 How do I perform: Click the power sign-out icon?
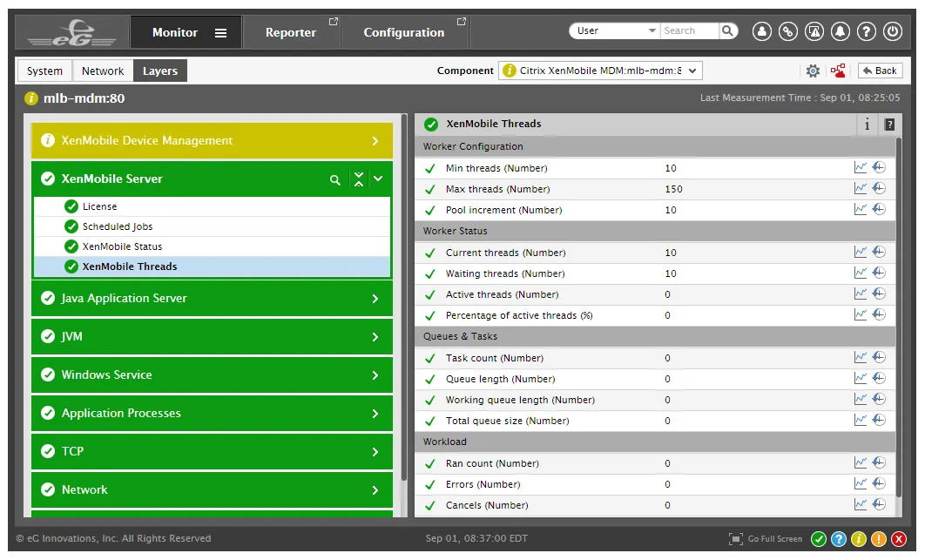pyautogui.click(x=893, y=30)
